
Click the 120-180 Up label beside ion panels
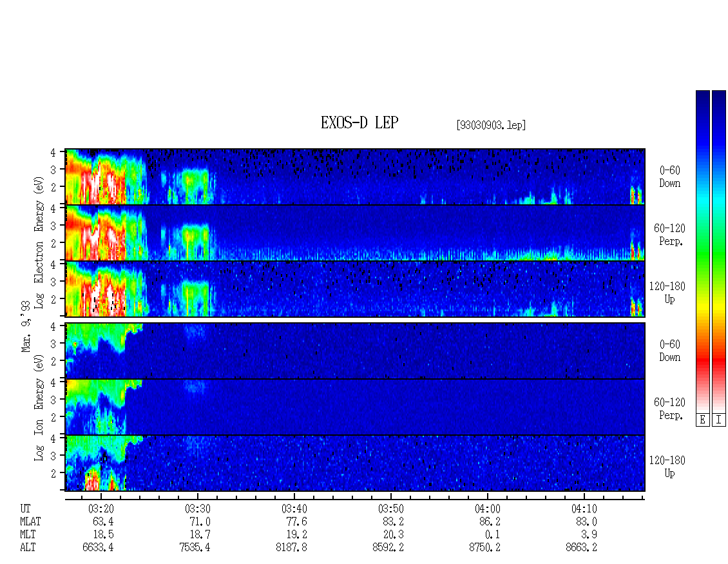pos(667,467)
